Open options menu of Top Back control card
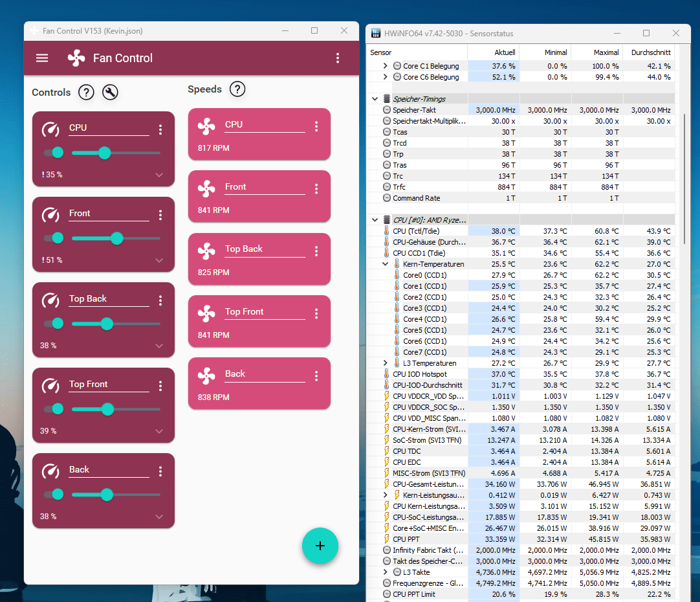The height and width of the screenshot is (602, 700). pos(160,300)
